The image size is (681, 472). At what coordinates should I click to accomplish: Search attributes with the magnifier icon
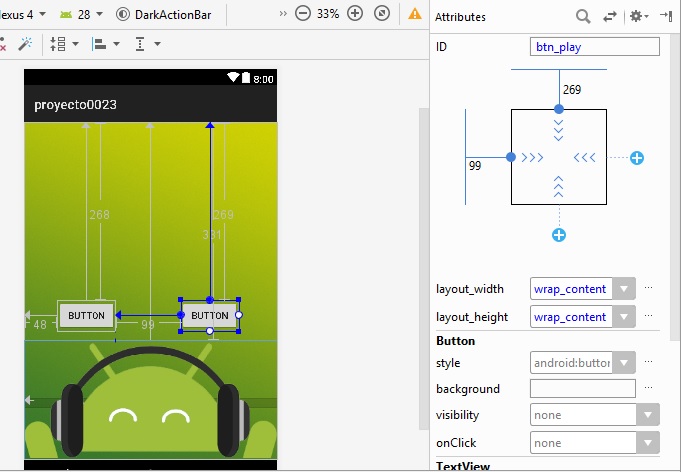583,17
